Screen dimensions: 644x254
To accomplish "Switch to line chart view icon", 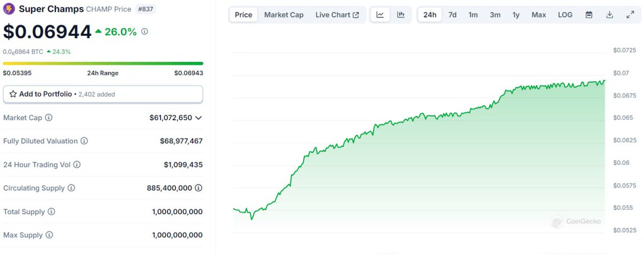I will [380, 14].
